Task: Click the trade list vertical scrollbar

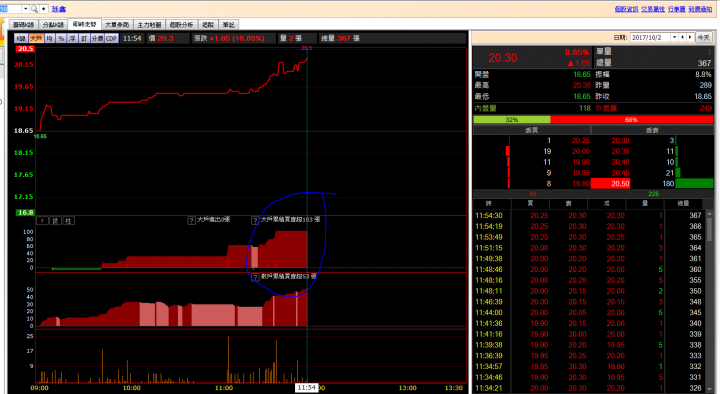Action: 710,301
